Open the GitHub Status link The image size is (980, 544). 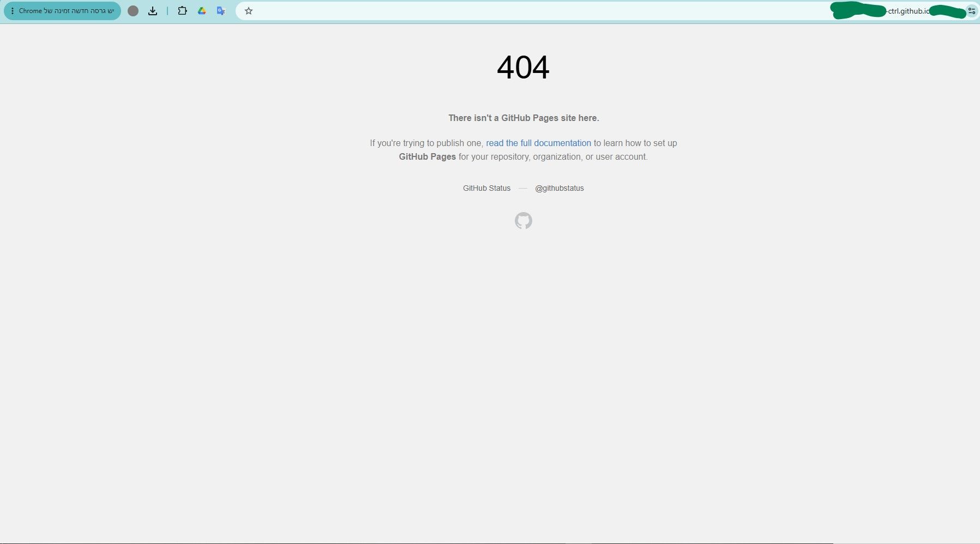click(486, 188)
